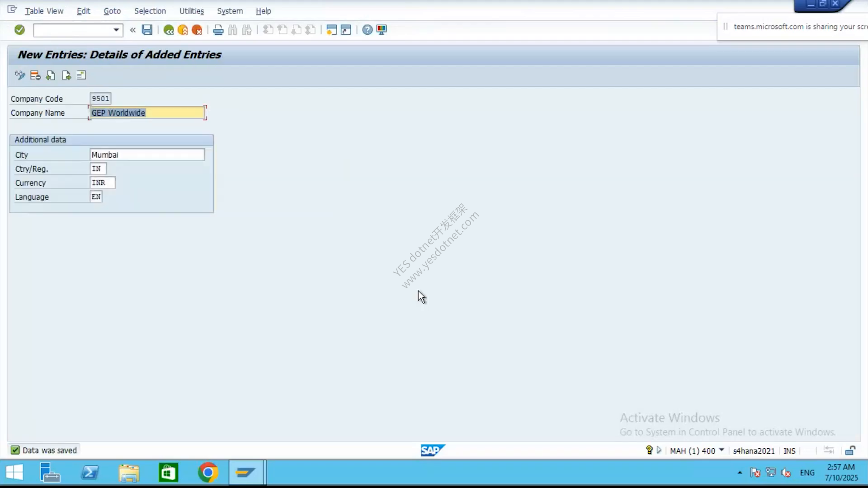The height and width of the screenshot is (488, 868).
Task: Collapse the command field with double chevron
Action: 132,30
